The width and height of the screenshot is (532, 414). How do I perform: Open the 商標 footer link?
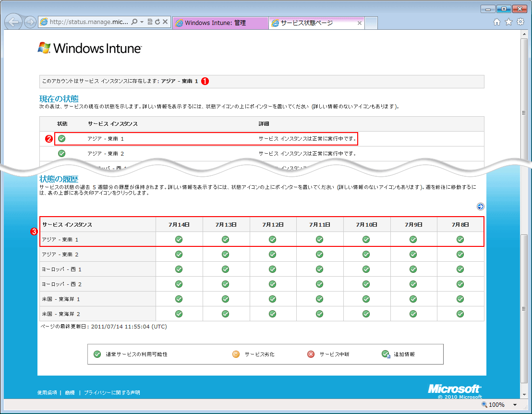point(70,392)
